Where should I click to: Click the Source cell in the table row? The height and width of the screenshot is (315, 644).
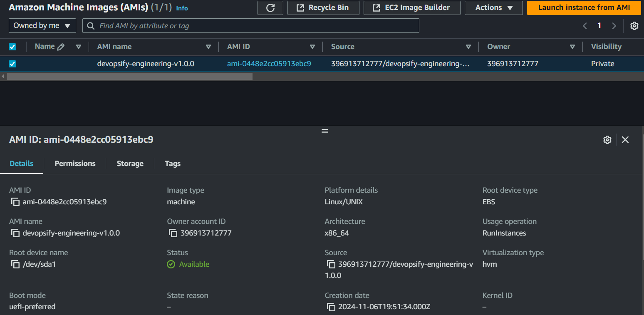click(x=400, y=64)
